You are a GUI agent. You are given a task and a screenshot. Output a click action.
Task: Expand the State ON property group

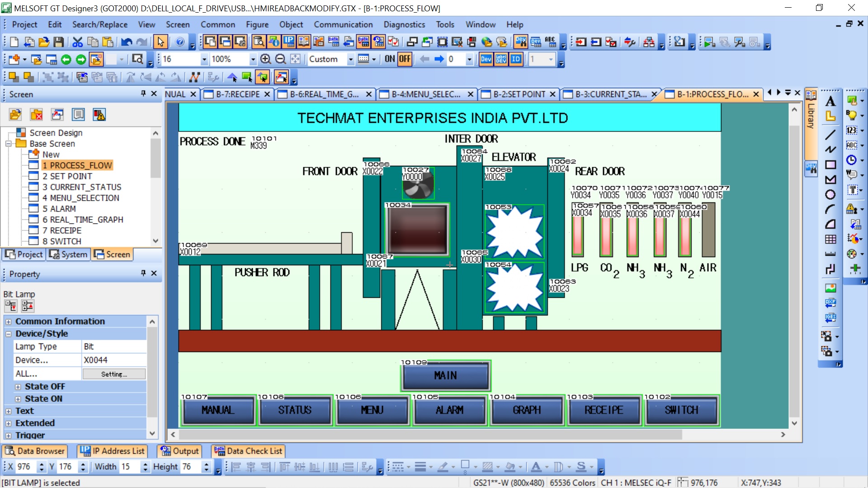18,399
